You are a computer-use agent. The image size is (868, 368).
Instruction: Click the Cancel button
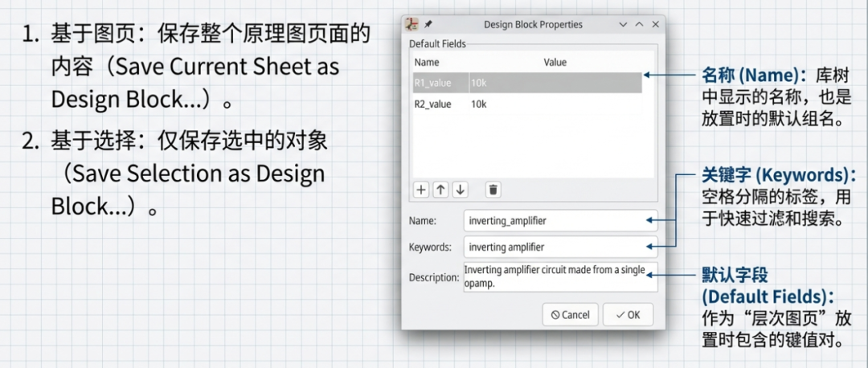(x=570, y=315)
